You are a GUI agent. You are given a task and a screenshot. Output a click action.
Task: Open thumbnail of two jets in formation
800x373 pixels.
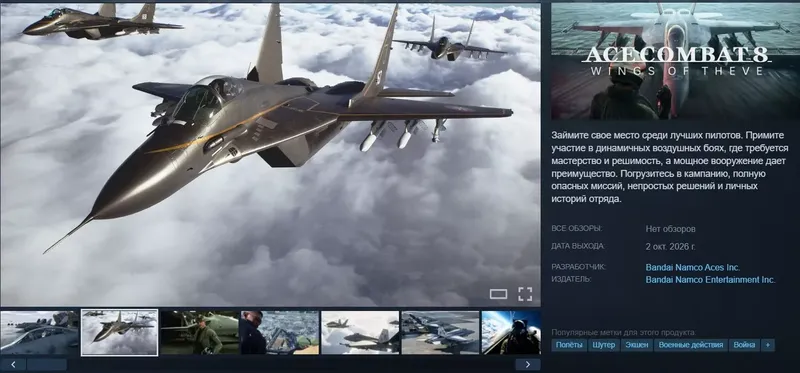(360, 333)
